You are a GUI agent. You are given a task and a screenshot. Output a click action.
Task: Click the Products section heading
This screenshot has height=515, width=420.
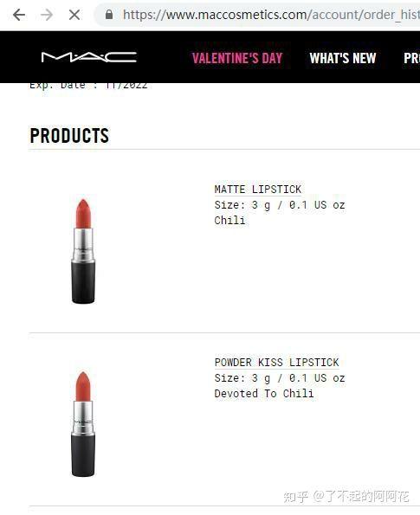click(x=69, y=135)
